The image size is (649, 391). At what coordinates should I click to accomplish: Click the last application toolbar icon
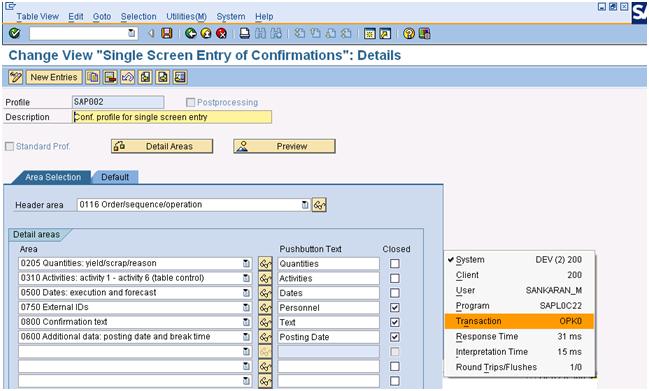180,77
